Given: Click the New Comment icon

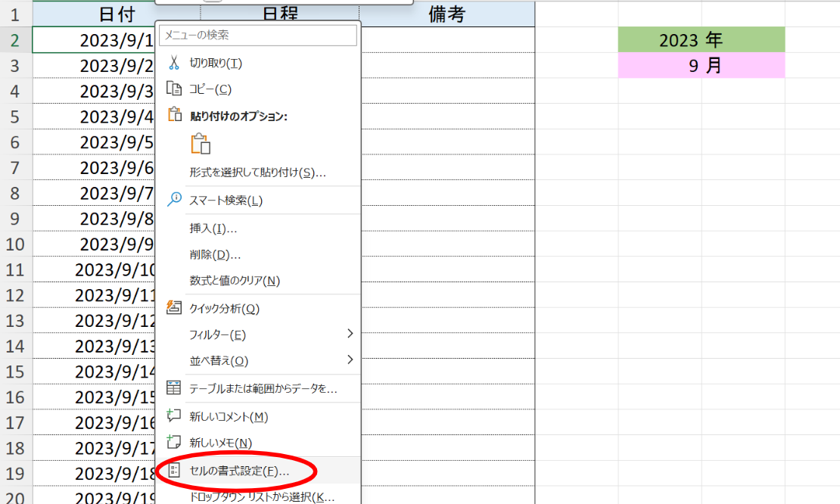Looking at the screenshot, I should click(175, 416).
